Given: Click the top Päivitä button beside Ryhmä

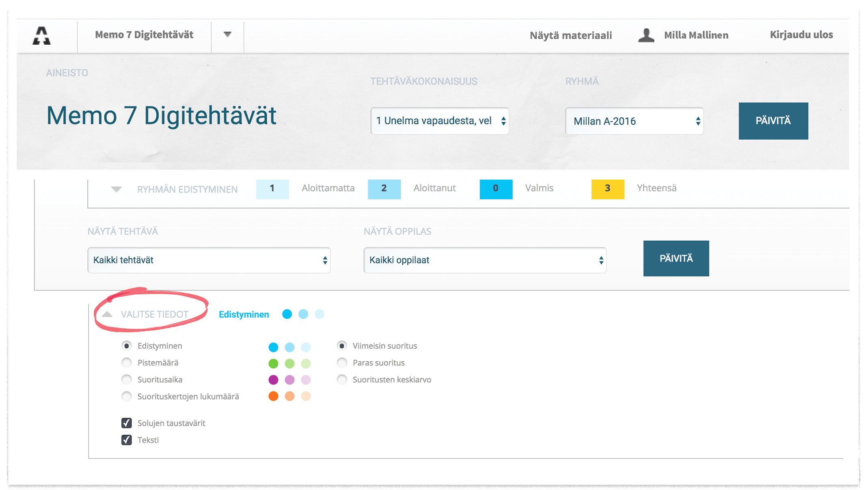Looking at the screenshot, I should point(773,121).
